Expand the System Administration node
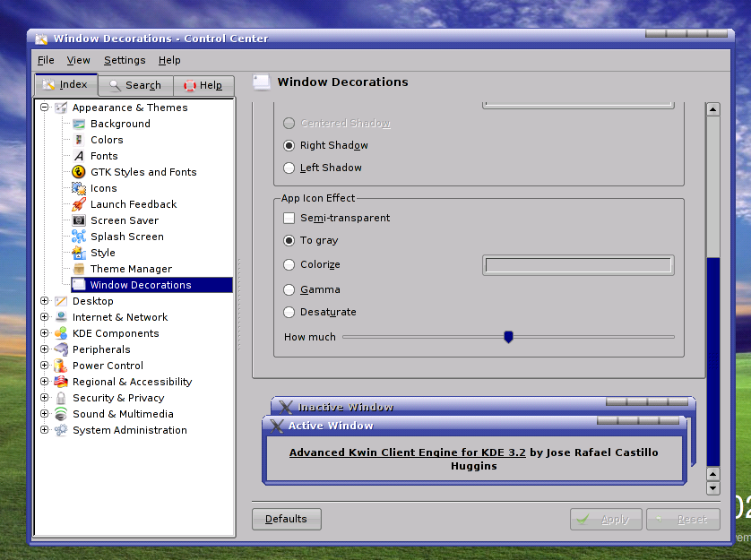The width and height of the screenshot is (751, 560). coord(44,430)
